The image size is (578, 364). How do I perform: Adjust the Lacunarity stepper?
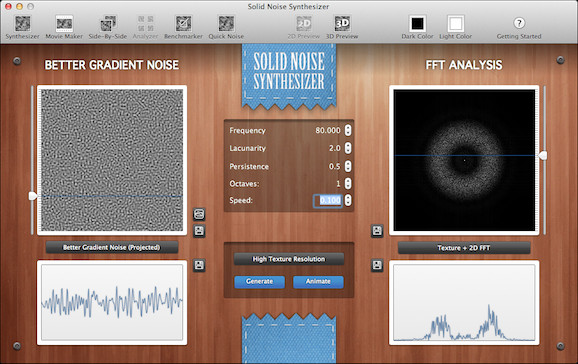tap(348, 148)
